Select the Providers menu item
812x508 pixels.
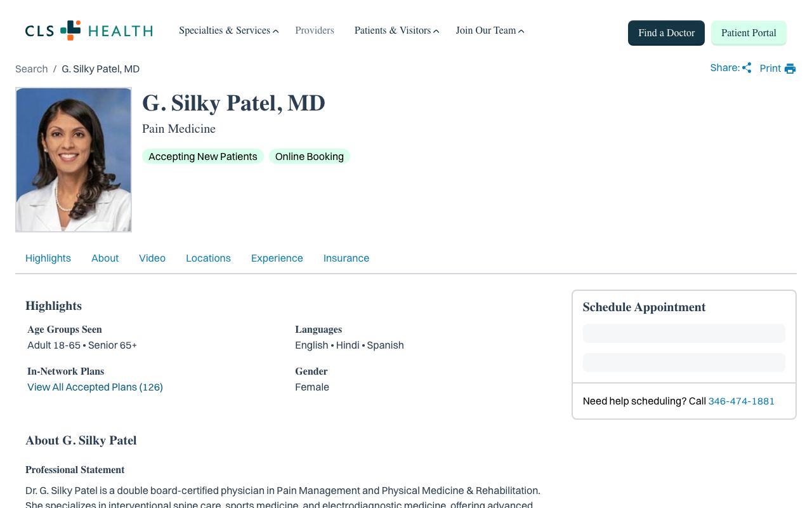[x=315, y=30]
